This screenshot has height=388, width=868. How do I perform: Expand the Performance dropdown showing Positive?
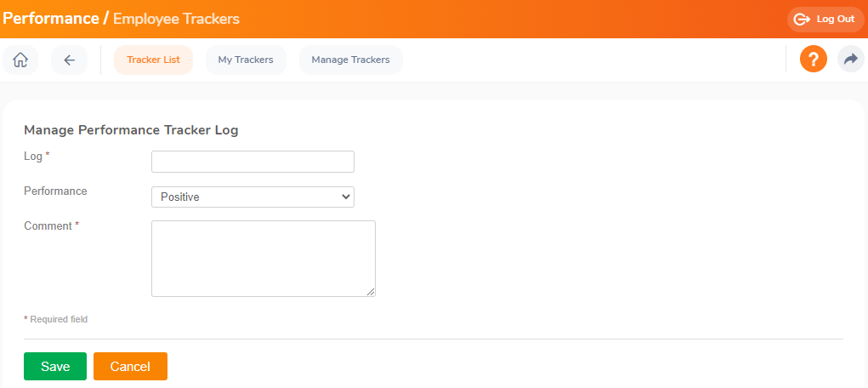coord(253,197)
